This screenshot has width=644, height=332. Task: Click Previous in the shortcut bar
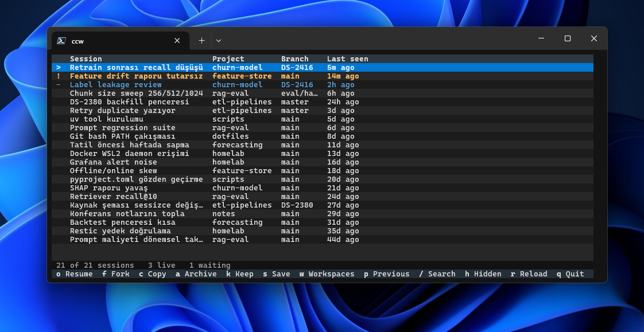tap(386, 274)
